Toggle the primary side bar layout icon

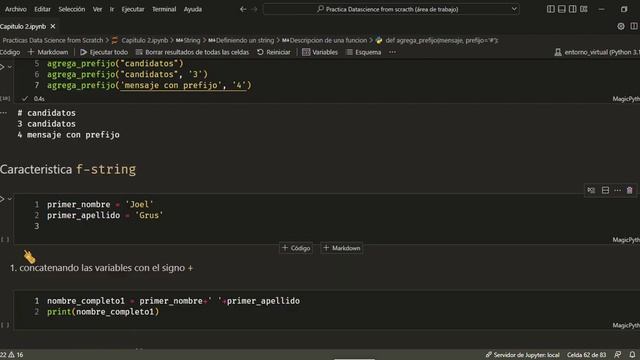pyautogui.click(x=551, y=9)
